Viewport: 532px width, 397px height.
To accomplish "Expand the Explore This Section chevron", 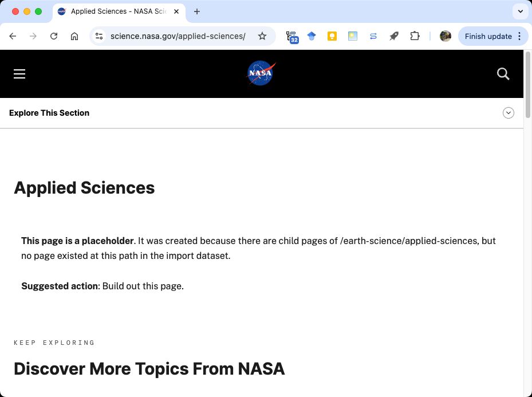I will pyautogui.click(x=509, y=113).
